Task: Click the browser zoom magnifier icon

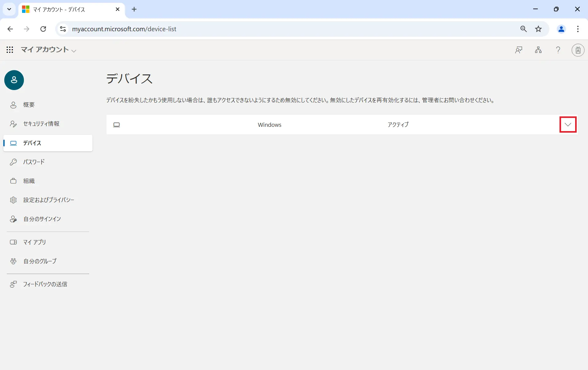Action: tap(523, 29)
